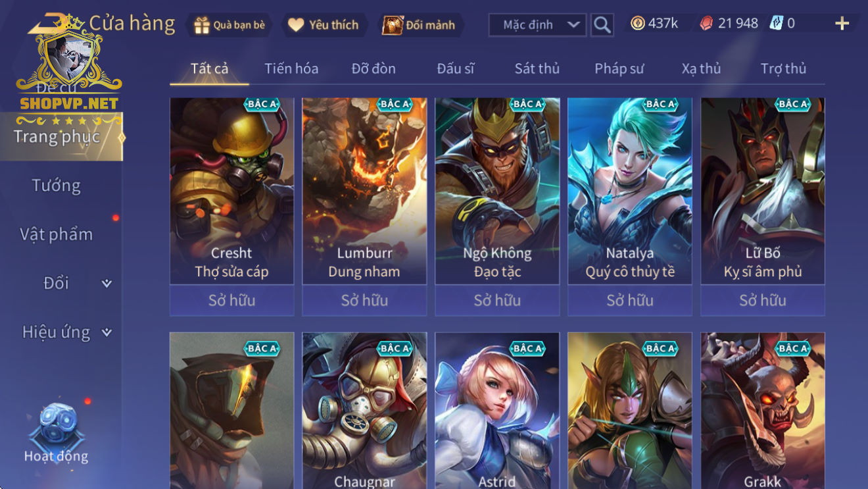The width and height of the screenshot is (868, 489).
Task: Open Yêu thích heart favorites
Action: point(297,25)
